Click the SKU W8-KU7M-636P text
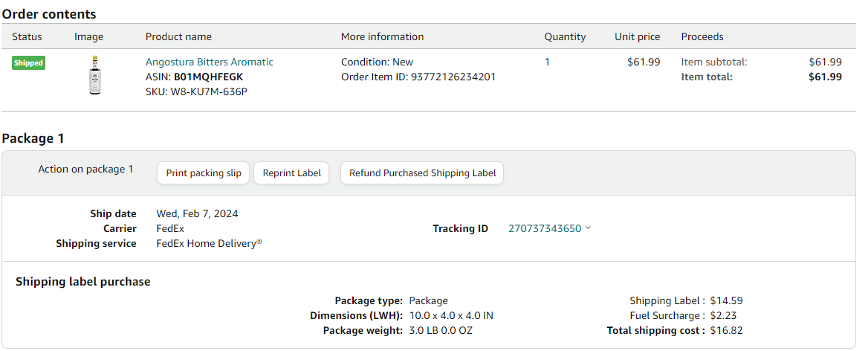Viewport: 868px width, 351px height. tap(196, 91)
